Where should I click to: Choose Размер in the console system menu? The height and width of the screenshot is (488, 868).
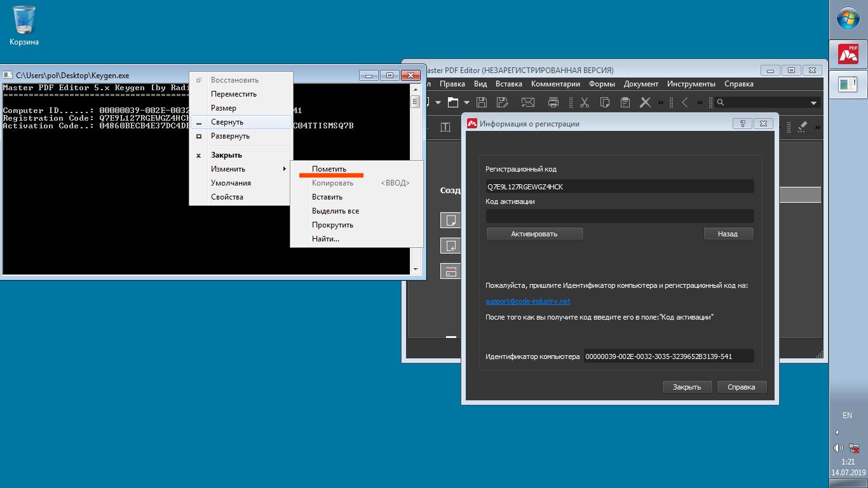coord(241,108)
